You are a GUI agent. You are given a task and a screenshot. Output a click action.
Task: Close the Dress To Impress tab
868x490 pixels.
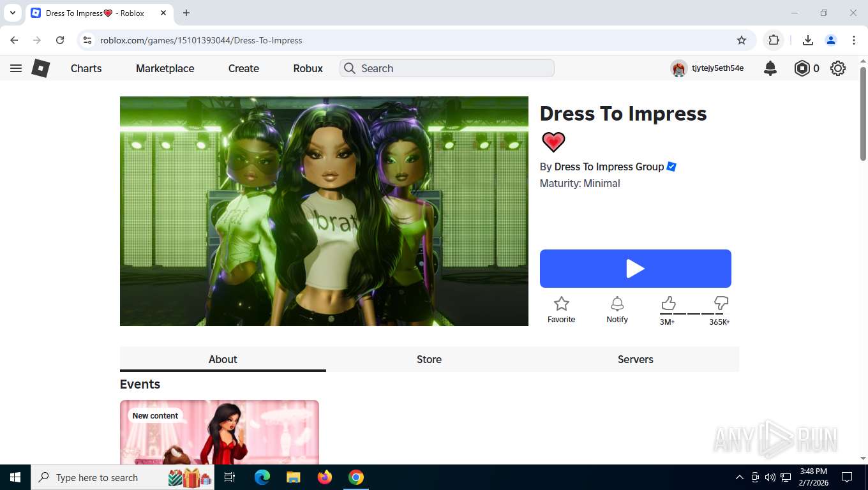pyautogui.click(x=163, y=13)
